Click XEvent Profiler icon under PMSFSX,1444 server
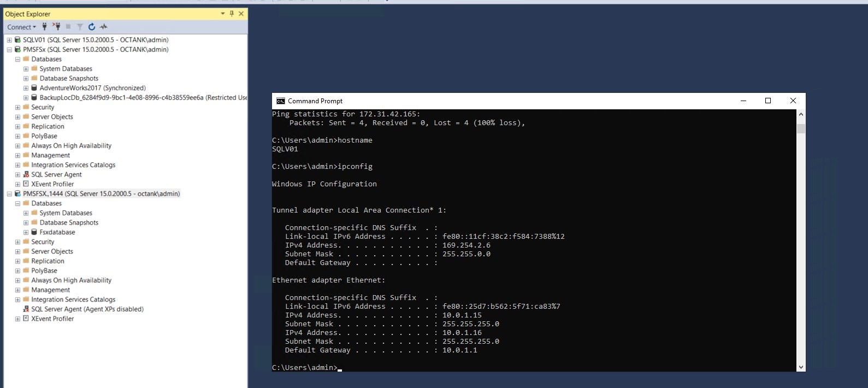This screenshot has height=388, width=868. tap(26, 319)
